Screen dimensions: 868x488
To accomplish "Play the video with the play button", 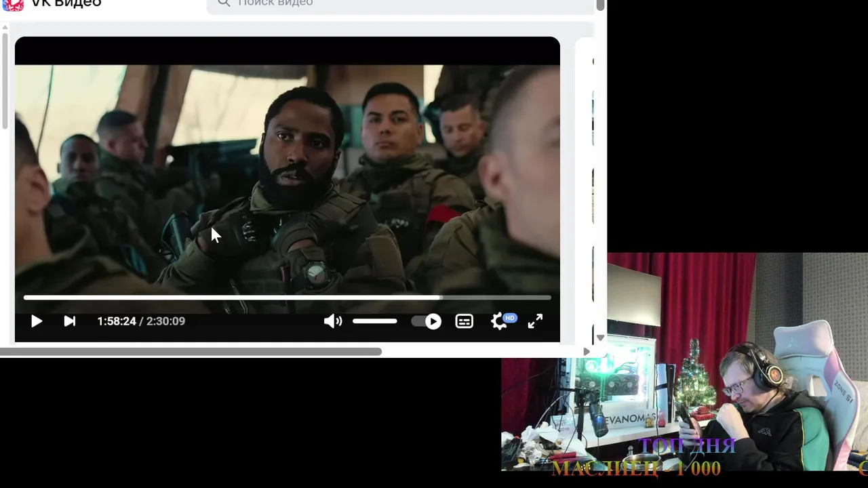I will (x=37, y=321).
